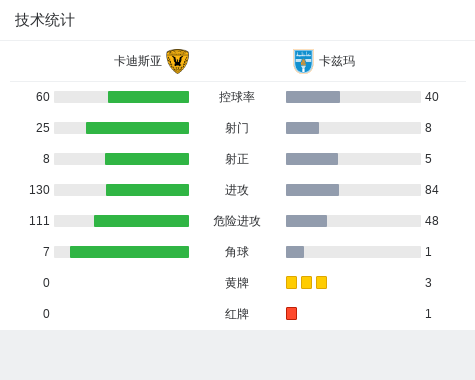Open the 卡迪斯亚 team name link
475x380 pixels.
click(x=138, y=61)
